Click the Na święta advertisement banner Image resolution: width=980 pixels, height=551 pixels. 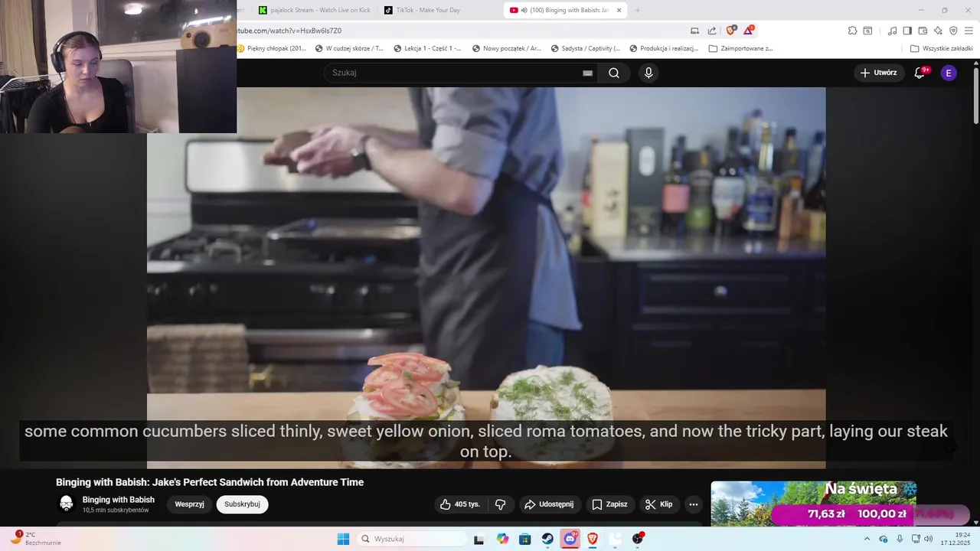(x=813, y=504)
